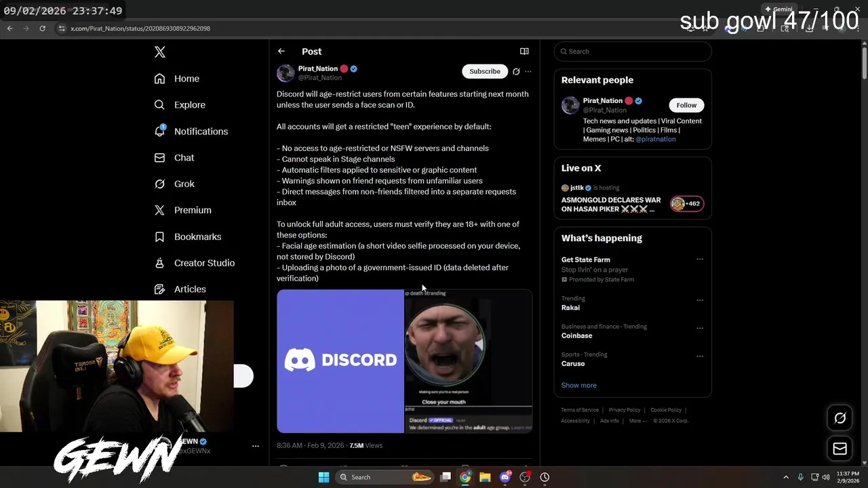The width and height of the screenshot is (868, 488).
Task: Click the 8:36 AM Feb 9, 2026 timestamp
Action: click(x=310, y=445)
